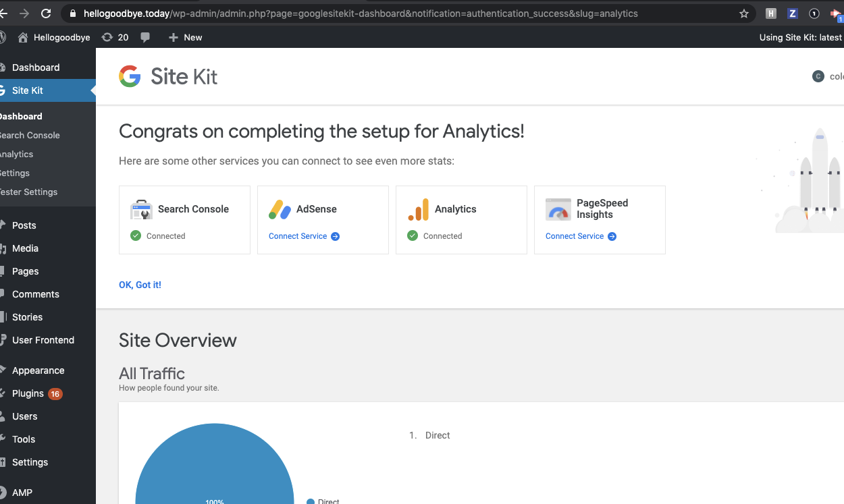
Task: Click the browser address bar URL
Action: click(x=352, y=13)
